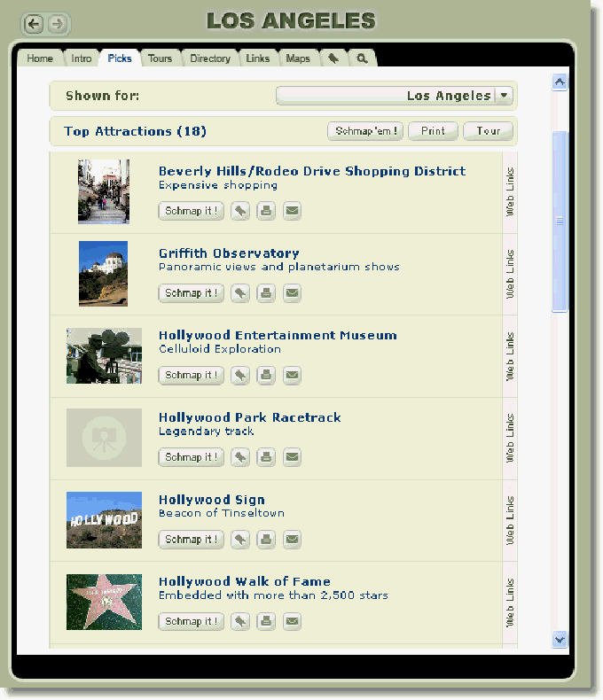Open the pin tab icon
Viewport: 603px width, 700px height.
pos(333,58)
